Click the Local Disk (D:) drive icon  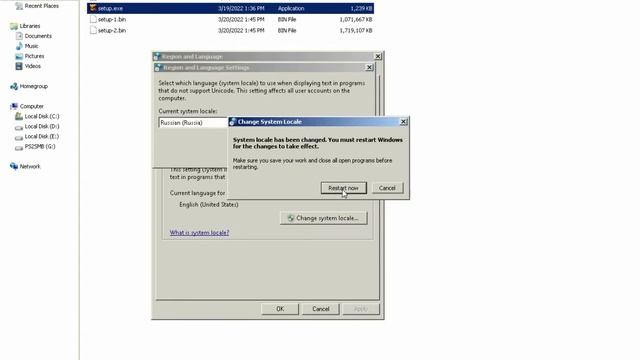point(19,127)
